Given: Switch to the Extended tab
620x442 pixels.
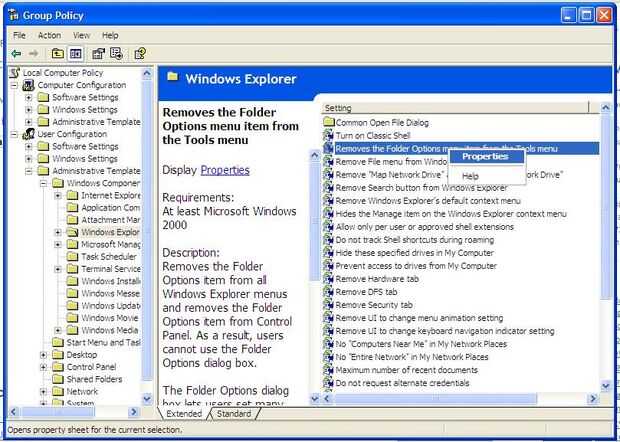Looking at the screenshot, I should coord(184,414).
